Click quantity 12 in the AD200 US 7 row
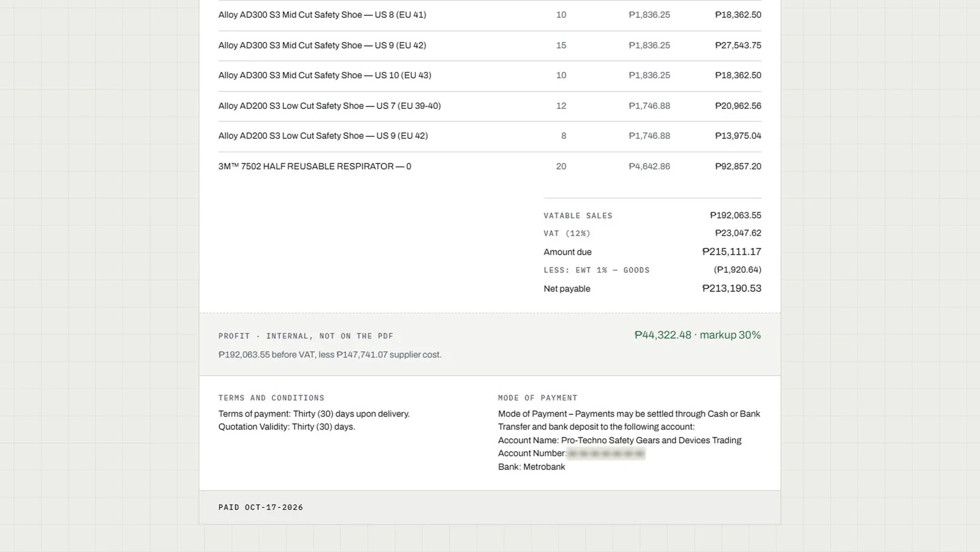The width and height of the screenshot is (980, 552). (x=561, y=106)
